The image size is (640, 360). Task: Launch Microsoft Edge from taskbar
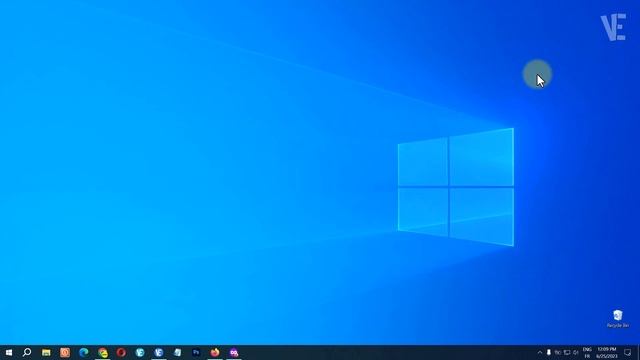pos(84,352)
